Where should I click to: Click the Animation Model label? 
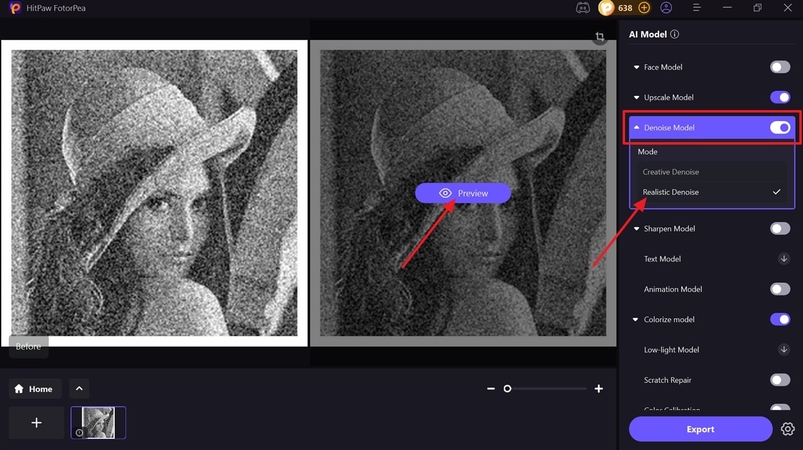tap(673, 289)
